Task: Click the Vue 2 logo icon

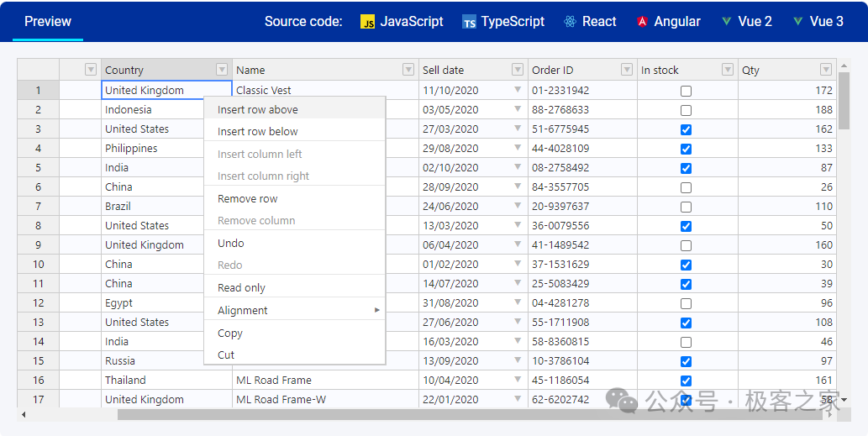Action: coord(726,22)
